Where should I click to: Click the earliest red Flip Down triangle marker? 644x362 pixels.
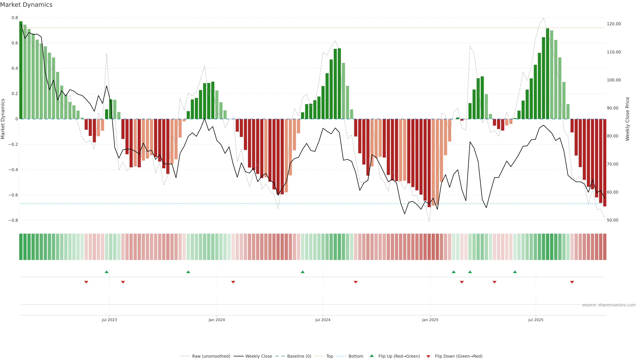pos(86,282)
